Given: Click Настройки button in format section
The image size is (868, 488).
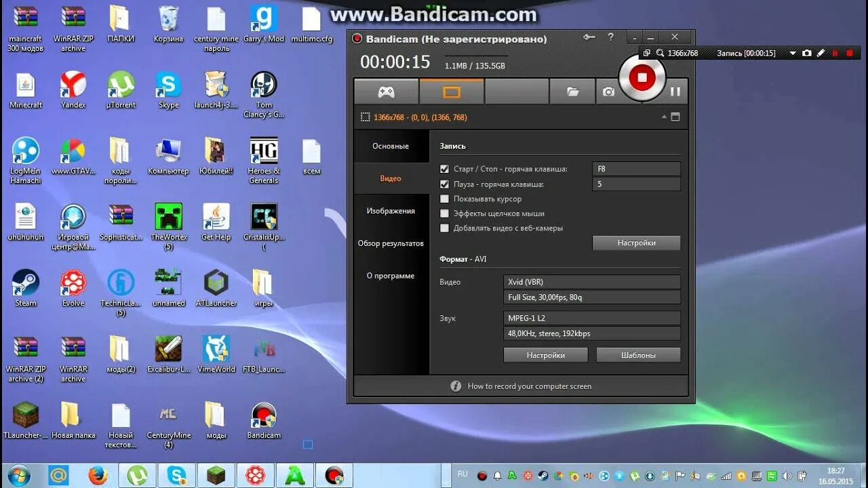Looking at the screenshot, I should tap(546, 355).
